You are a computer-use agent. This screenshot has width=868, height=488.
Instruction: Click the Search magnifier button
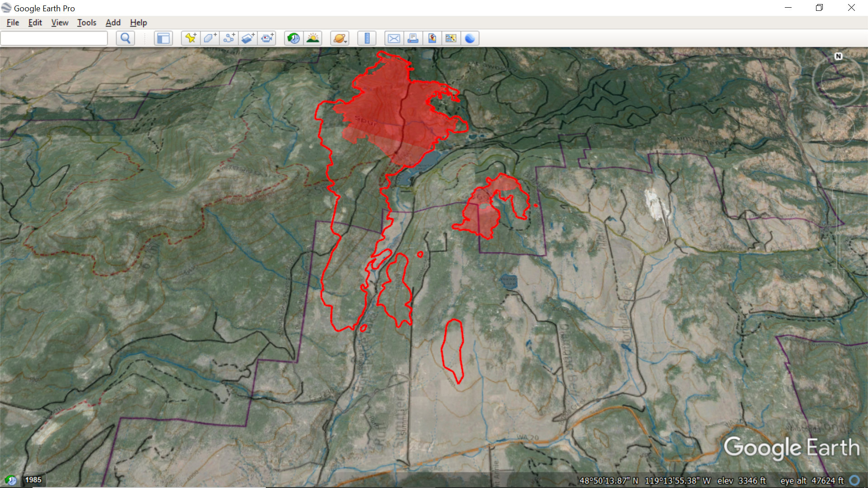tap(125, 38)
